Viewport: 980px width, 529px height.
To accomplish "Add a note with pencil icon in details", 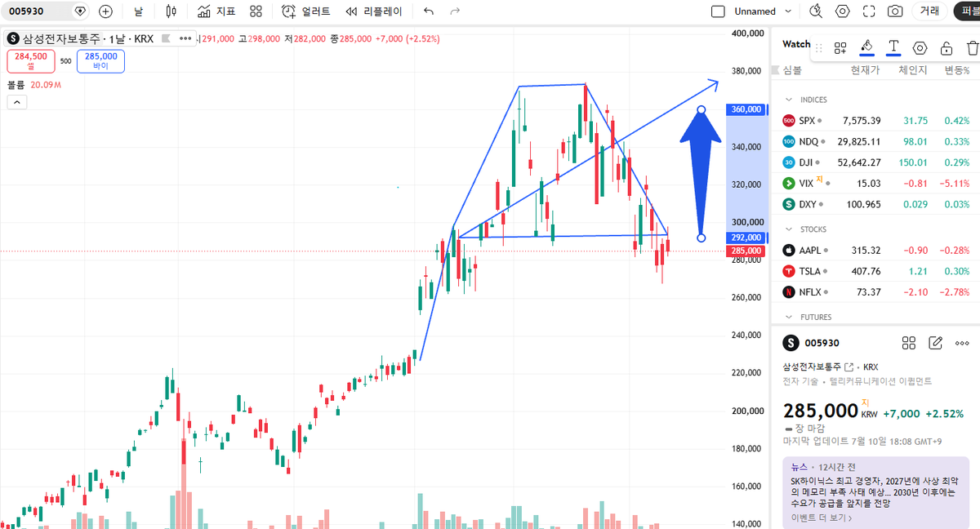I will [936, 343].
